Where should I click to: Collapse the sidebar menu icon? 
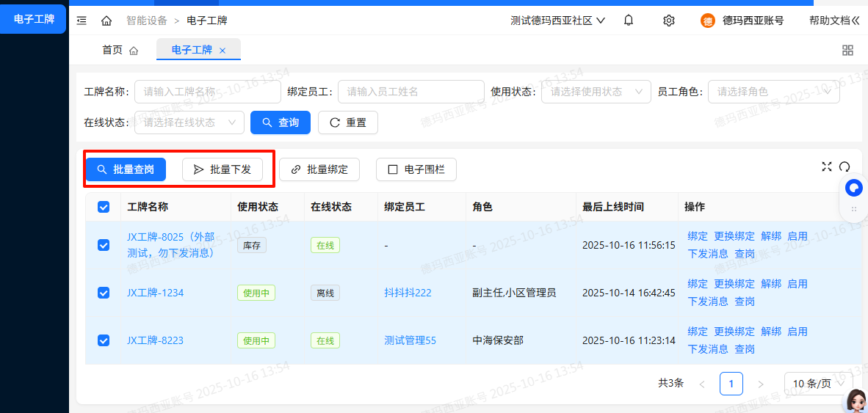[82, 21]
